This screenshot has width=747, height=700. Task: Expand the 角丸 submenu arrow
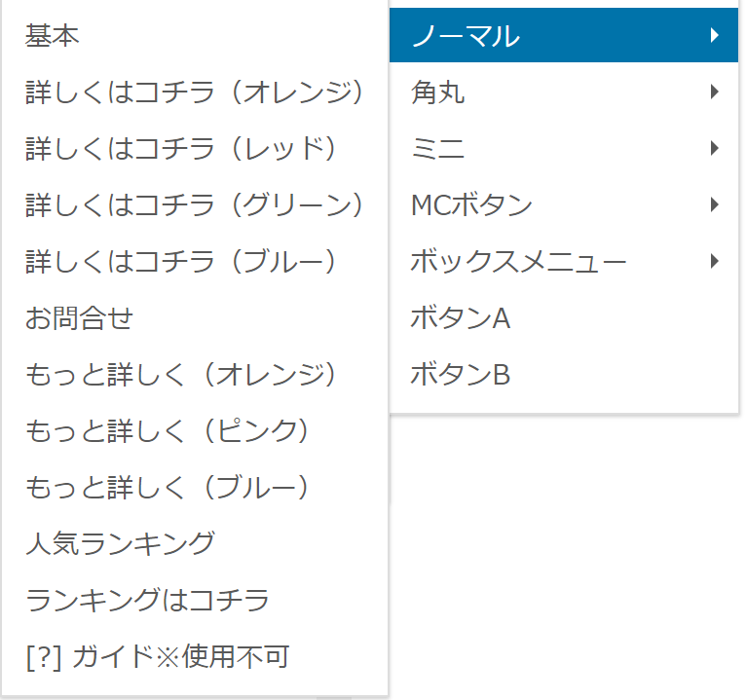click(714, 92)
